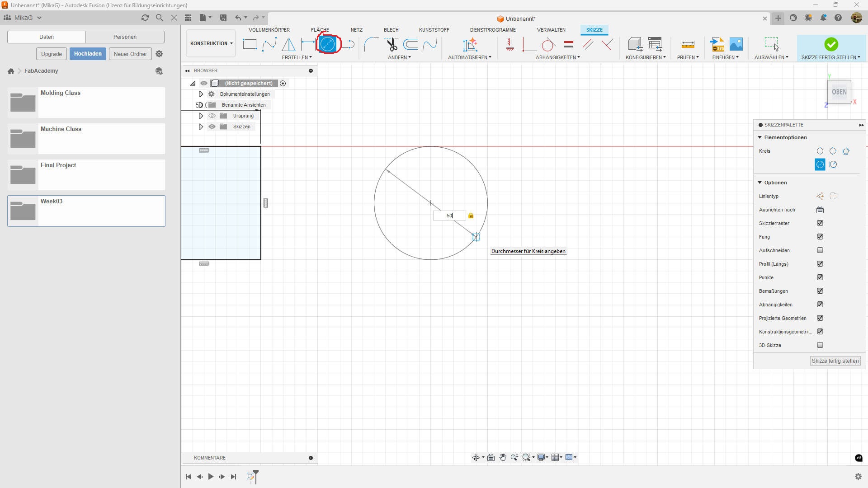868x488 pixels.
Task: Open the ÄNDERN dropdown menu
Action: (399, 57)
